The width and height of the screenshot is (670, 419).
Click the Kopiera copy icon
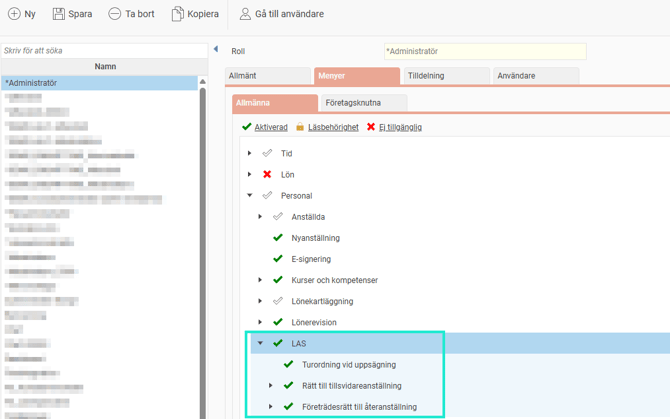[x=177, y=14]
